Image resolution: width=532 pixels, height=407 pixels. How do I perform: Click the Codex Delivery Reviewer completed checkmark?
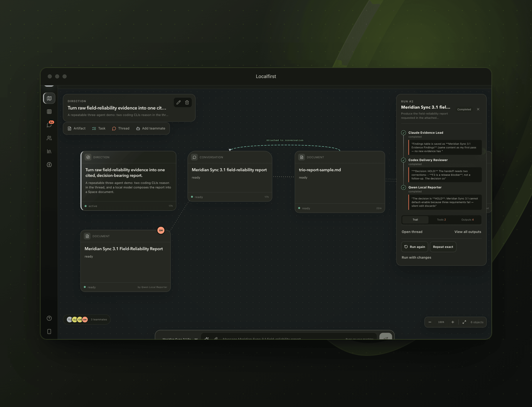click(x=404, y=160)
